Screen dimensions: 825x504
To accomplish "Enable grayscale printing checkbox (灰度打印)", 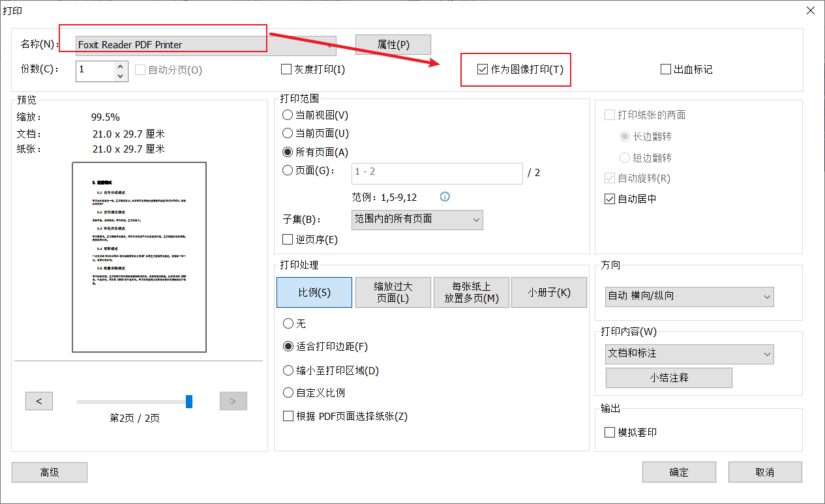I will point(286,69).
